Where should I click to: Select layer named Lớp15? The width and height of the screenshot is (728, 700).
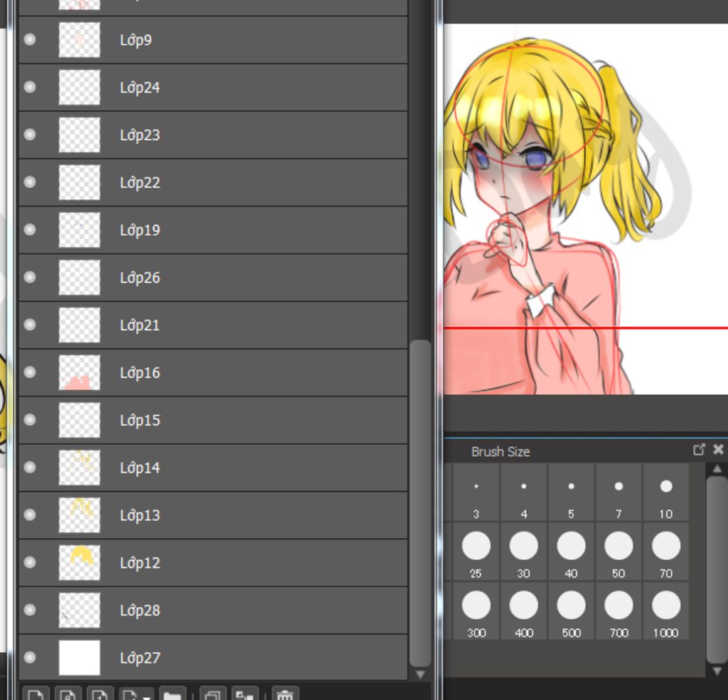(x=213, y=420)
